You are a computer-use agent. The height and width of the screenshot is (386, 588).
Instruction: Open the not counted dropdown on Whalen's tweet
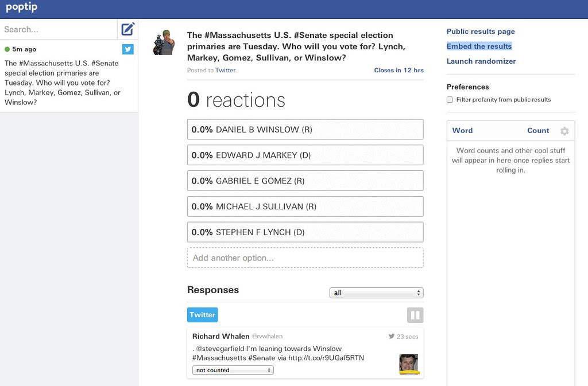click(x=233, y=370)
